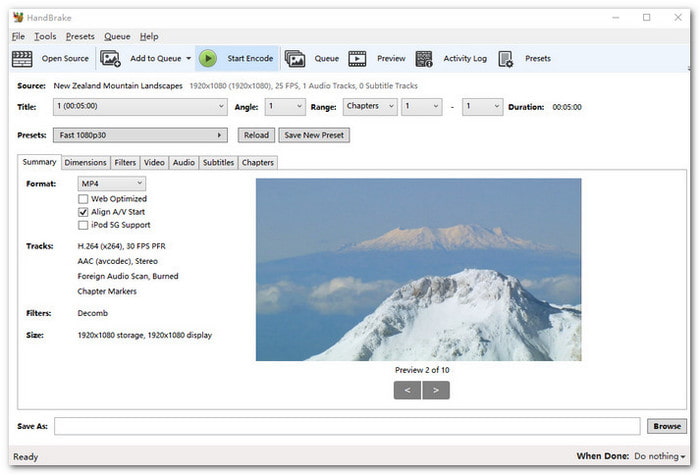Click the Save New Preset button

[314, 135]
